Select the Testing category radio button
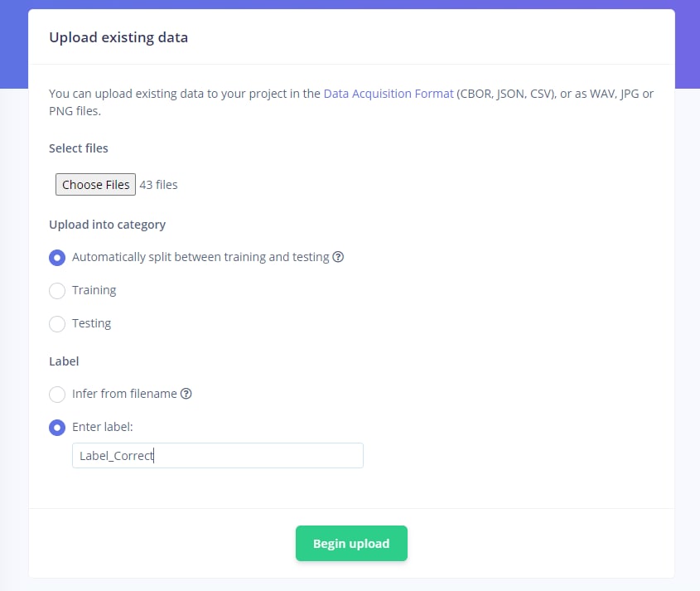Screen dimensions: 700x591 (x=57, y=324)
